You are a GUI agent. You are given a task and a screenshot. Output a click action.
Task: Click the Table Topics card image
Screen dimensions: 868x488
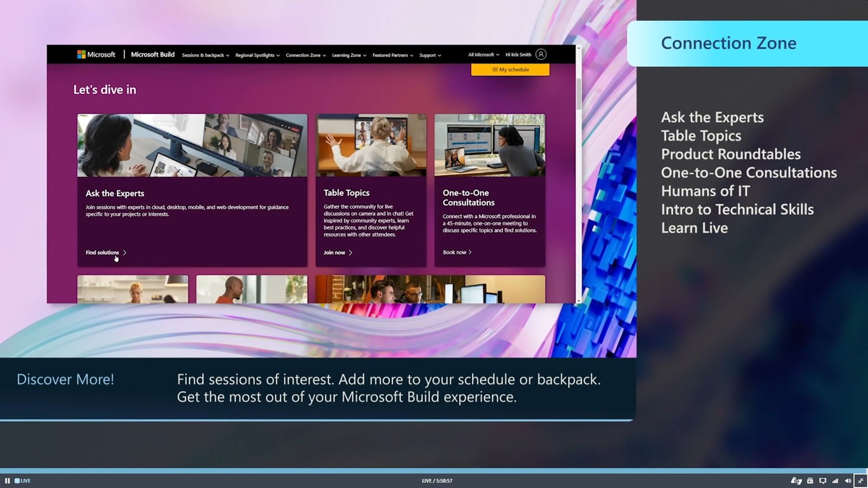pyautogui.click(x=371, y=145)
